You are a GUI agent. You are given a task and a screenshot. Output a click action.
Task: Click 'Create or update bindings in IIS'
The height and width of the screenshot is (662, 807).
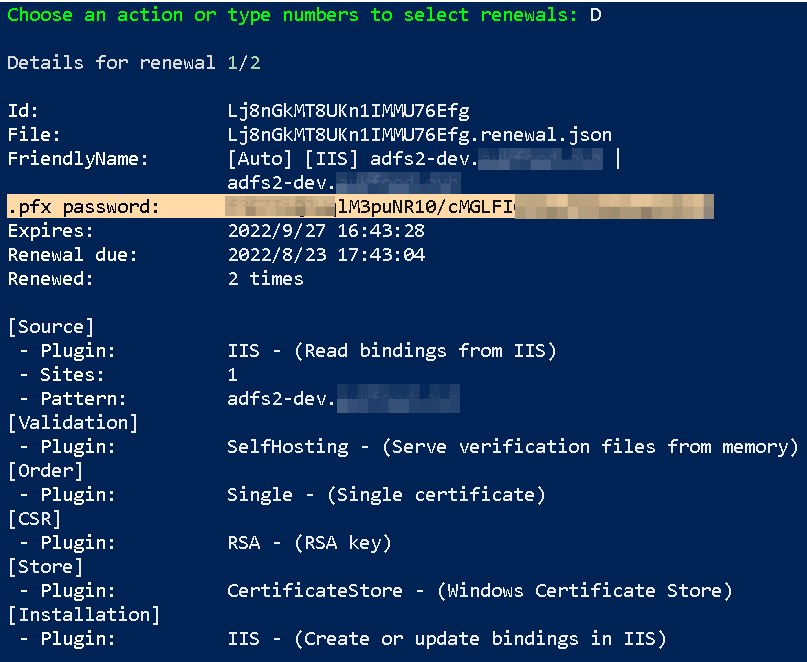480,639
